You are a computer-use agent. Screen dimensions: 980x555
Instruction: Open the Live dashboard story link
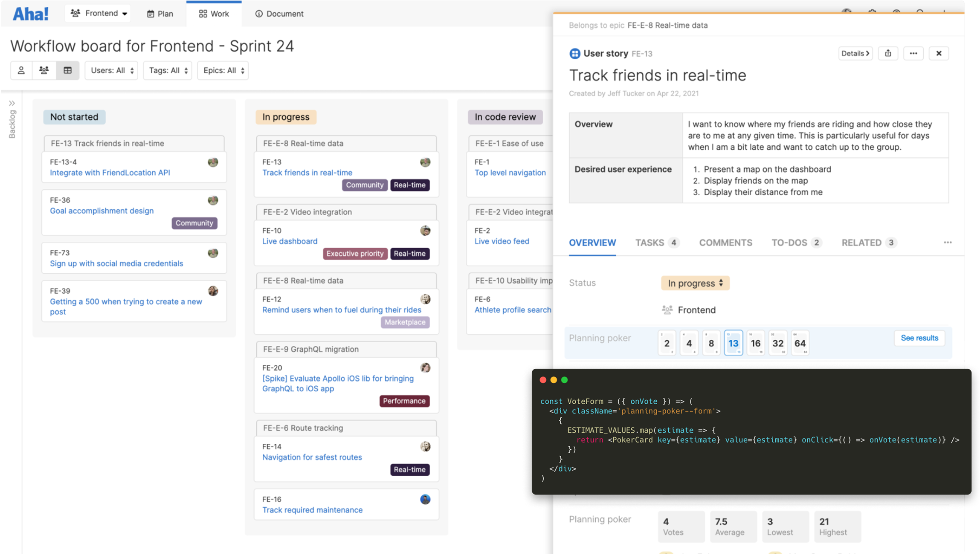(289, 241)
